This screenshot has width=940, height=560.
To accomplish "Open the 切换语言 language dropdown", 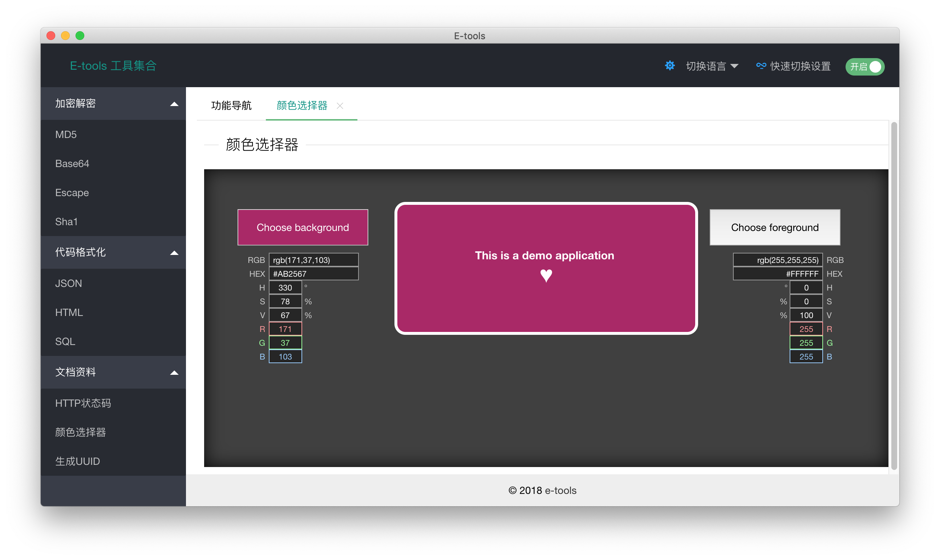I will pos(712,66).
